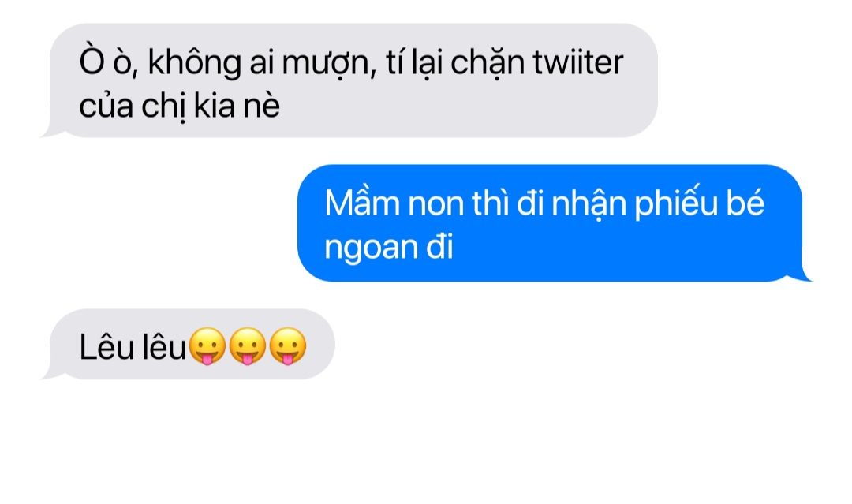Image resolution: width=852 pixels, height=504 pixels.
Task: Select the blue sent message bubble
Action: (550, 223)
